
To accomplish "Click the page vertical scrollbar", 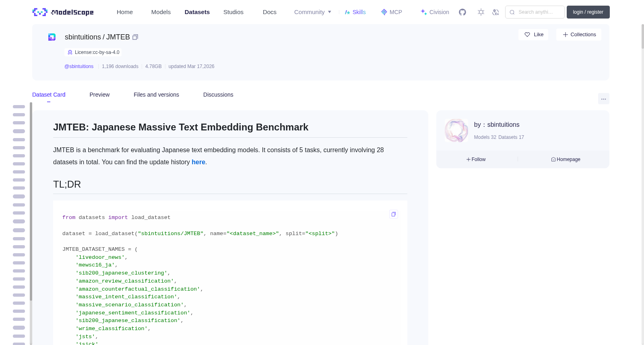I will [x=642, y=36].
